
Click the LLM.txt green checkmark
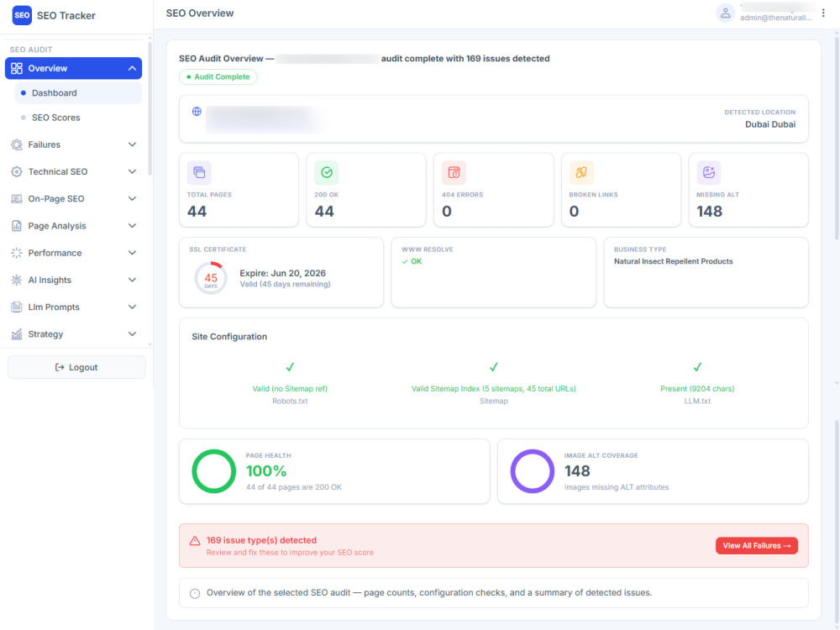pos(697,367)
